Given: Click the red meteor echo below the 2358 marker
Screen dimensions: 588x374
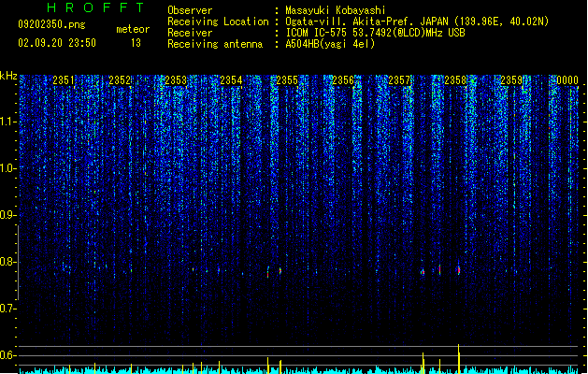Looking at the screenshot, I should (x=459, y=269).
